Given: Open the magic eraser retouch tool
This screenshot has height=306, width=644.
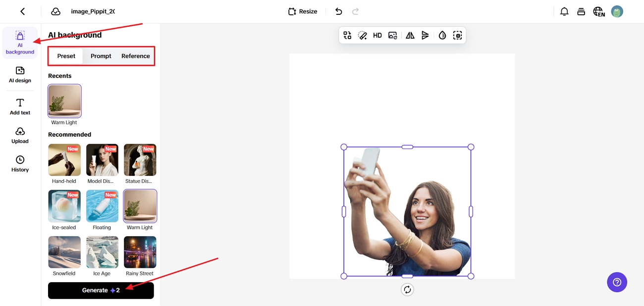Looking at the screenshot, I should point(363,35).
